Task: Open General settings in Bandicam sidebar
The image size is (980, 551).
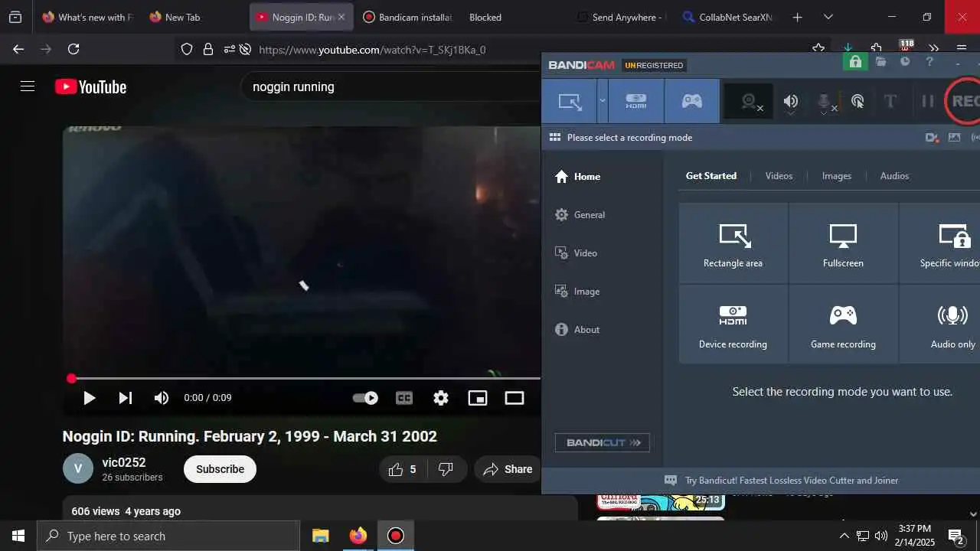Action: (580, 215)
